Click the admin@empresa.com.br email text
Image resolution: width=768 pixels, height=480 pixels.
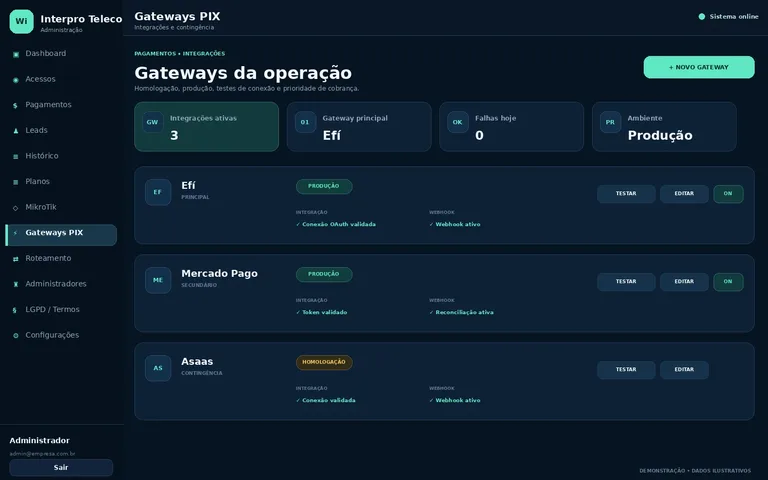pos(42,454)
